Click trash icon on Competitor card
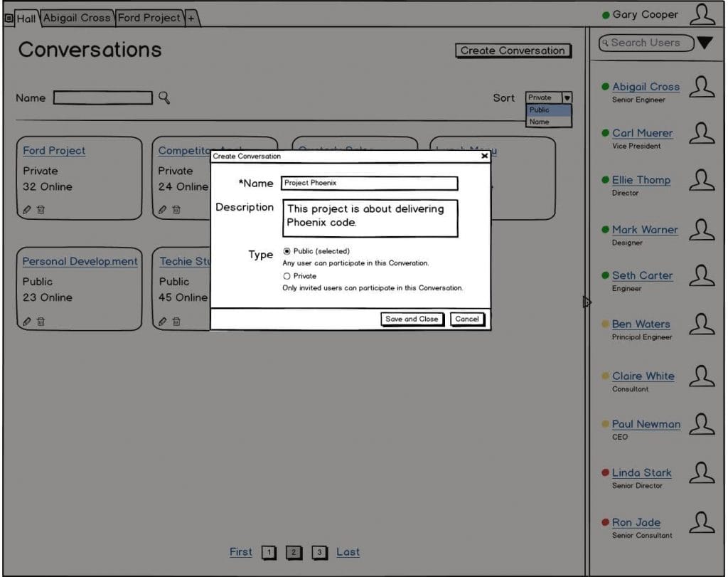Viewport: 728px width, 577px height. [176, 209]
